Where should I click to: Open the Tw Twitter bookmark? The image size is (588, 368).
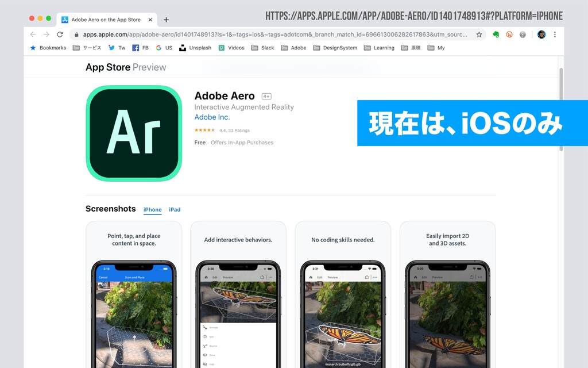pyautogui.click(x=117, y=48)
